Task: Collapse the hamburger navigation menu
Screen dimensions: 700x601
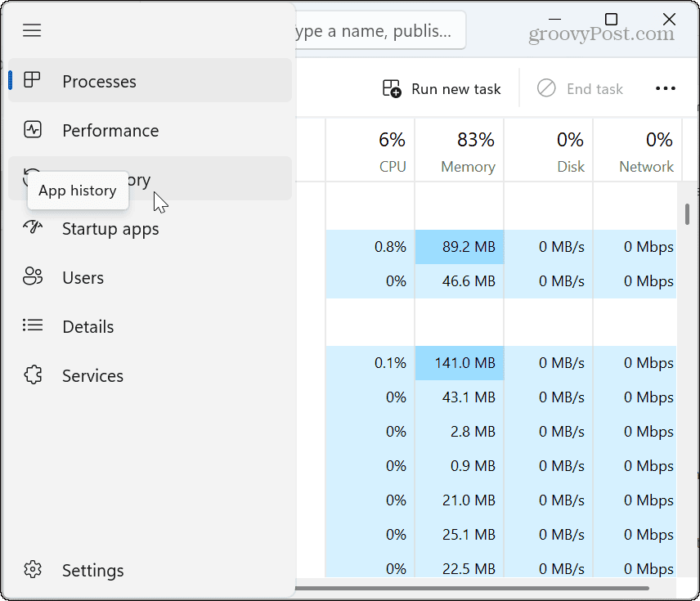Action: click(32, 30)
